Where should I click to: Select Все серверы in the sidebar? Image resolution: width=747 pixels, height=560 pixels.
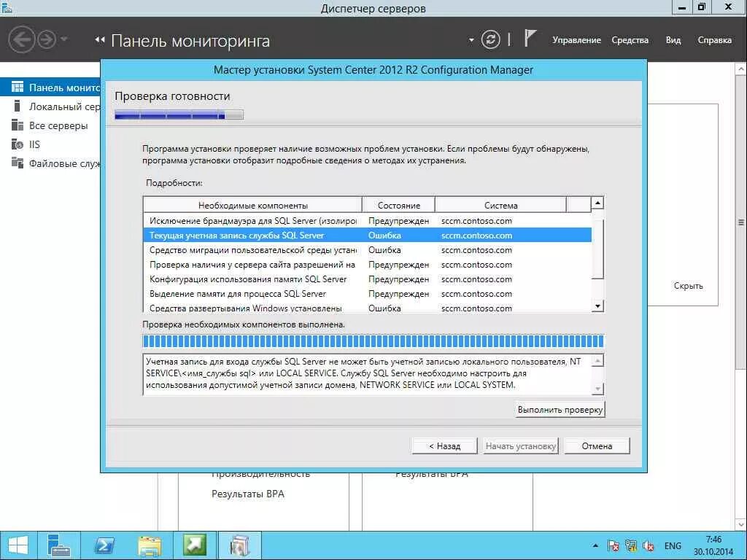[50, 125]
